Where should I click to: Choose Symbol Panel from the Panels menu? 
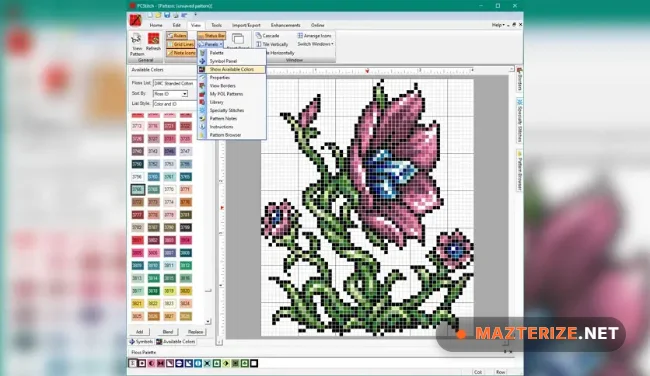click(x=231, y=61)
